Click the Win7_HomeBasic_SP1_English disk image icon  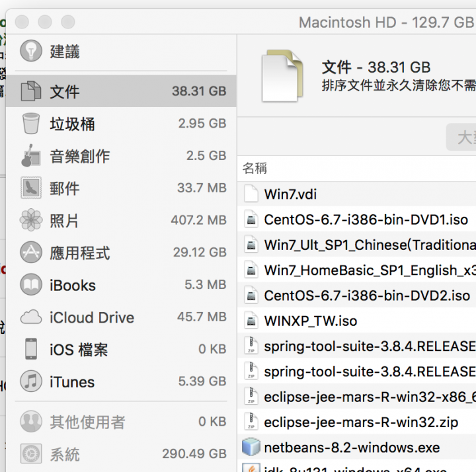click(x=251, y=270)
